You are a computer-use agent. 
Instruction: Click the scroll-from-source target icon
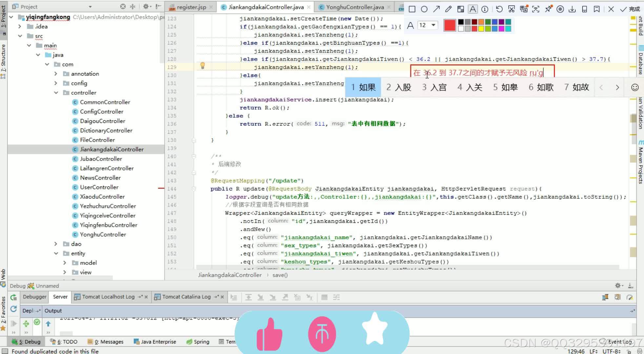123,6
